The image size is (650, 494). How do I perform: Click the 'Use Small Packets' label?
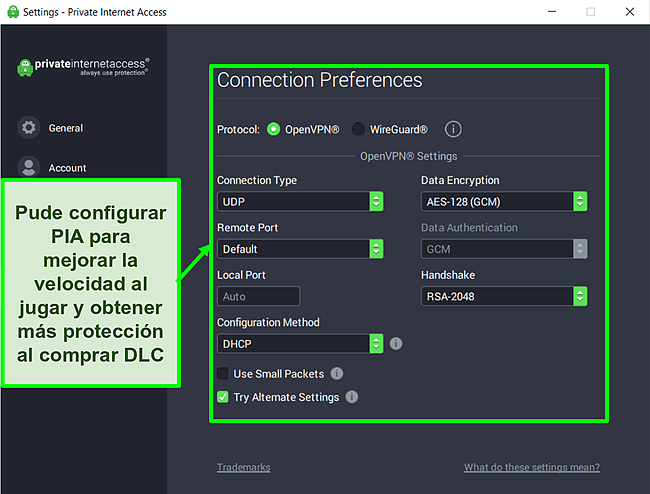(279, 374)
